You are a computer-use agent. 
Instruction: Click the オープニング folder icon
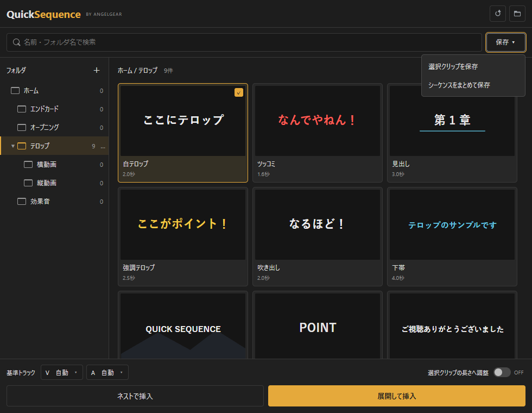tap(22, 127)
